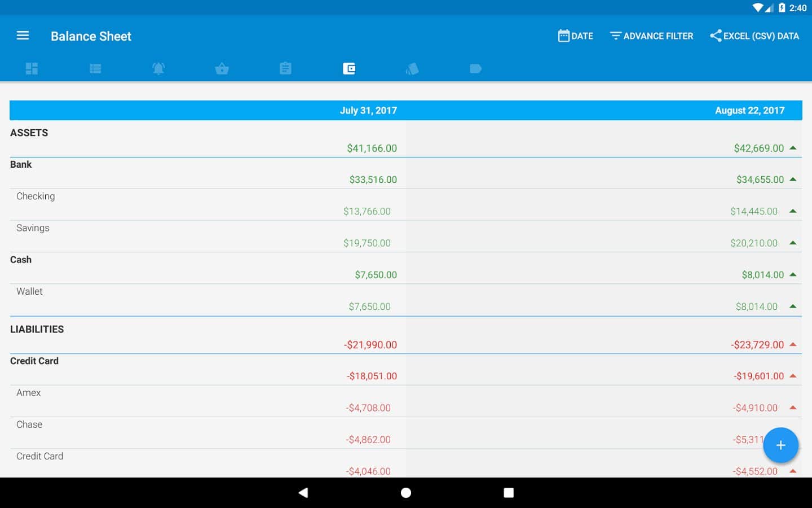The height and width of the screenshot is (508, 812).
Task: Select the clipboard reports tab
Action: (285, 69)
